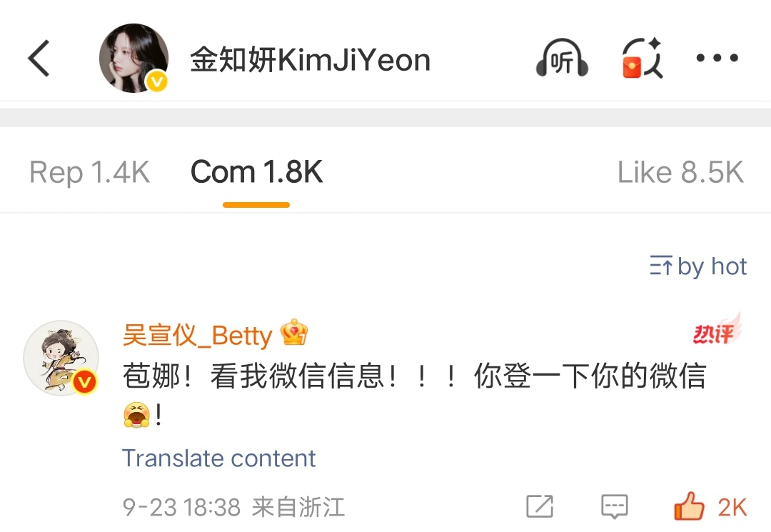Image resolution: width=771 pixels, height=532 pixels.
Task: Tap the repost icon under the comment
Action: point(540,506)
